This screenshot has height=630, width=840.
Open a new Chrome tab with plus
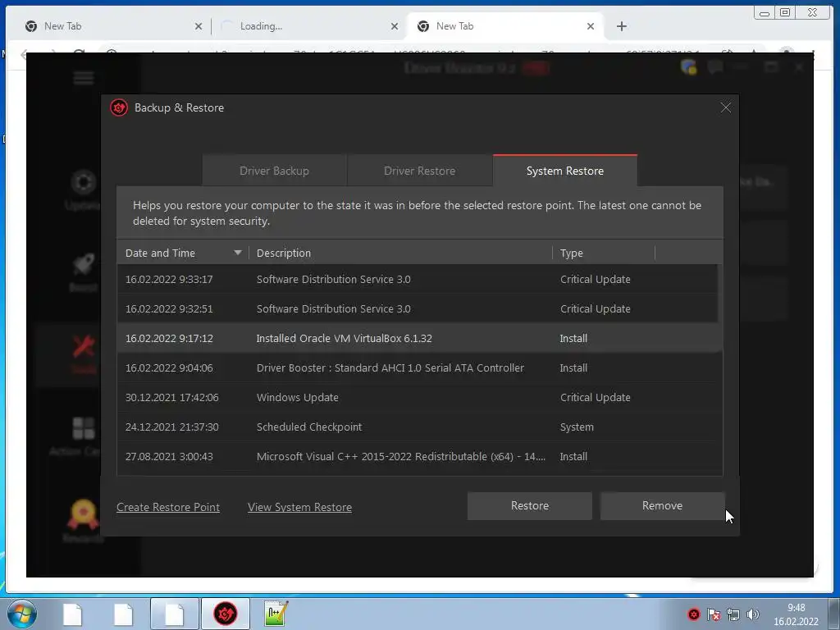click(622, 26)
